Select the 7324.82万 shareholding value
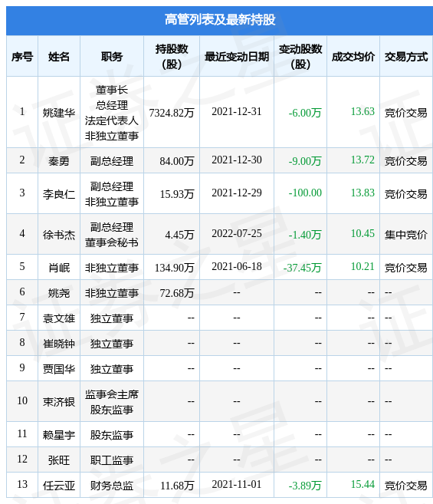 [x=172, y=113]
